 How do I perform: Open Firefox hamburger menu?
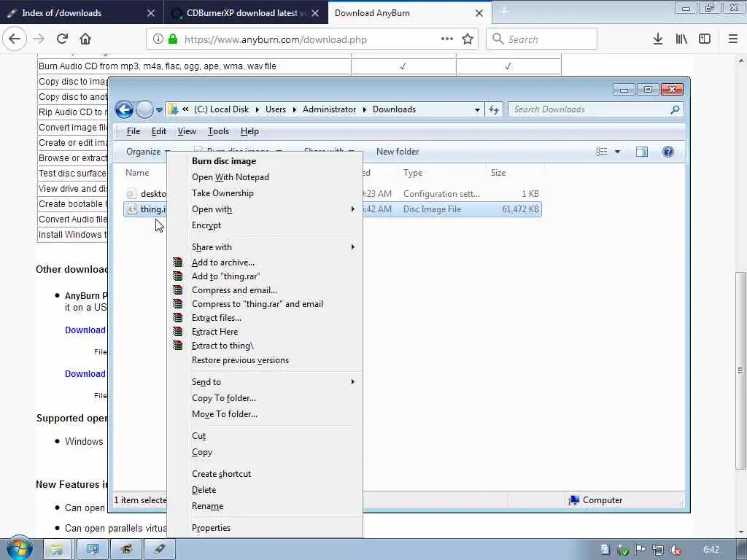click(733, 39)
